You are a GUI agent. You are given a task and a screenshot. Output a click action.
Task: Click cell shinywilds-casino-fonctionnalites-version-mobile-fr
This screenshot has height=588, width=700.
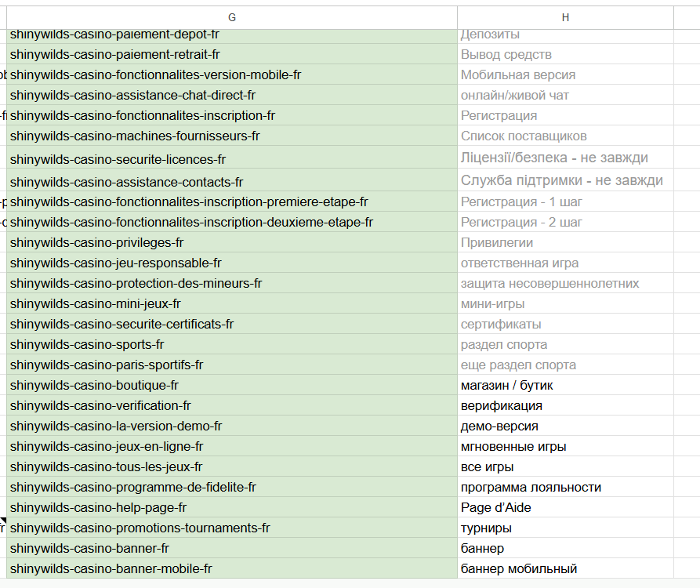coord(232,74)
